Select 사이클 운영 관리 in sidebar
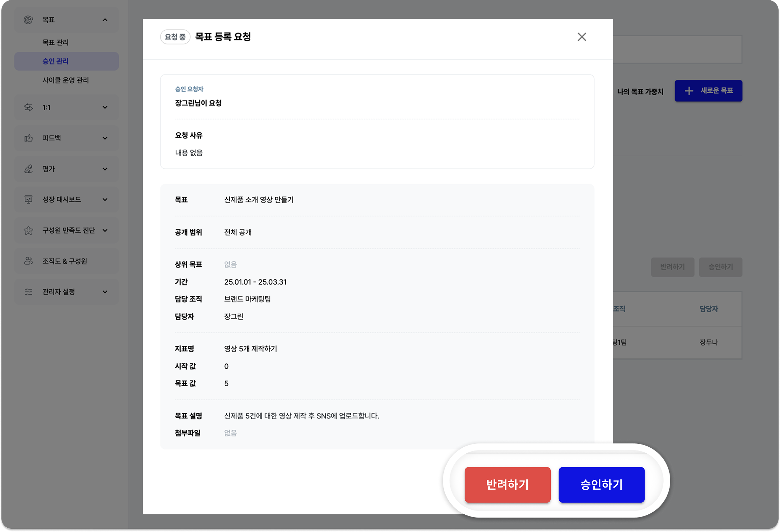Viewport: 780px width, 532px height. point(65,80)
